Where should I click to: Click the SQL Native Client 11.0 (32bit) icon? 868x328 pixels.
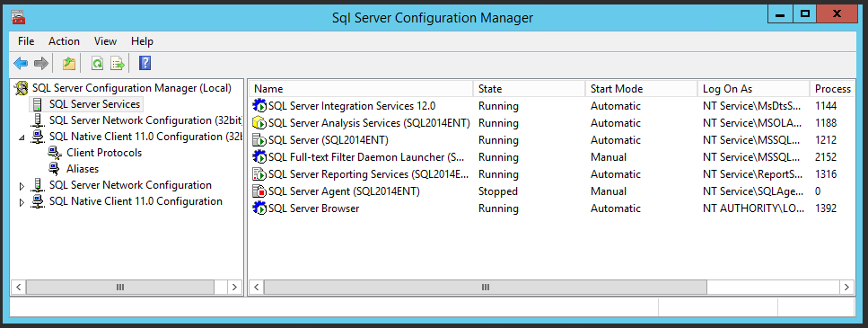38,137
